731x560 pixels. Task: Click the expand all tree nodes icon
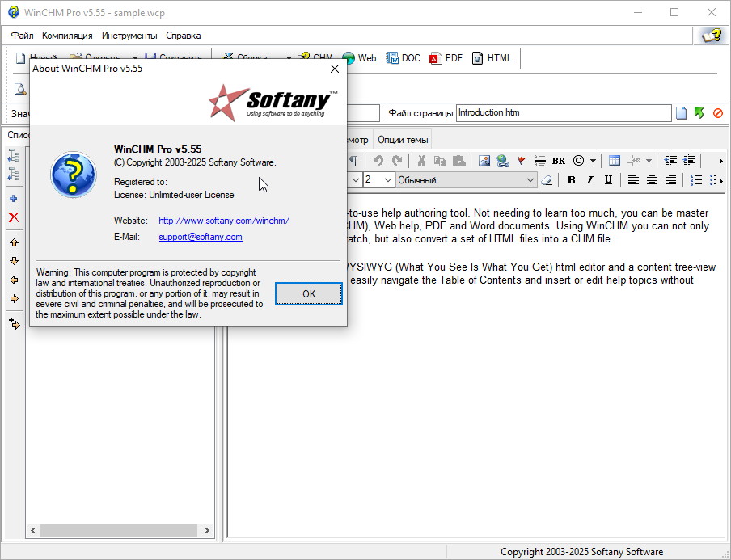coord(14,156)
